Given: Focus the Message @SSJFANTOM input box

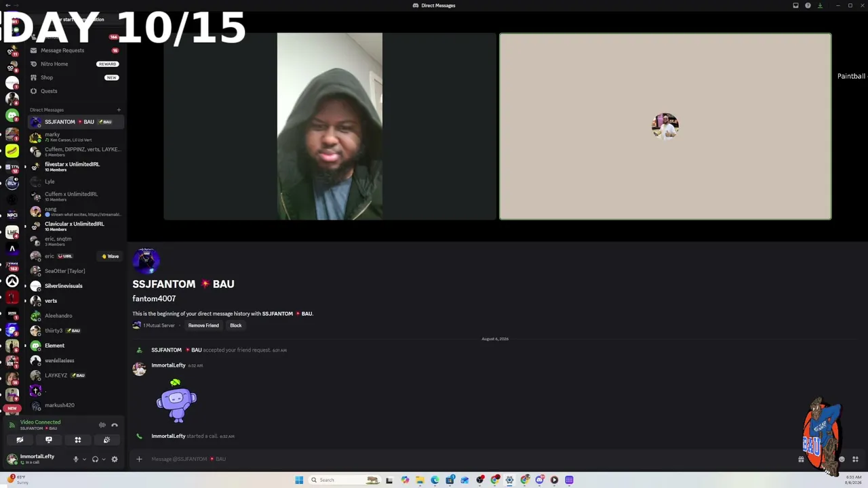Looking at the screenshot, I should pyautogui.click(x=468, y=459).
